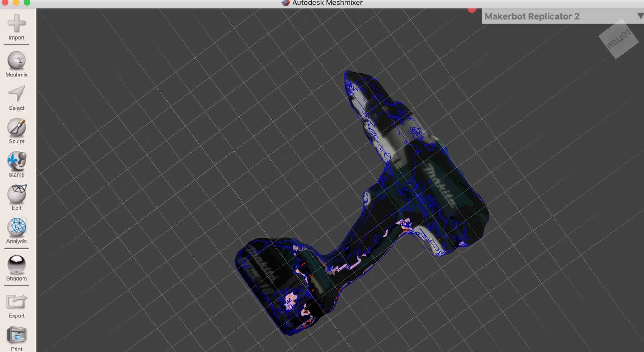Screen dimensions: 644x352
Task: Minimize the window with the yellow button
Action: (x=16, y=3)
